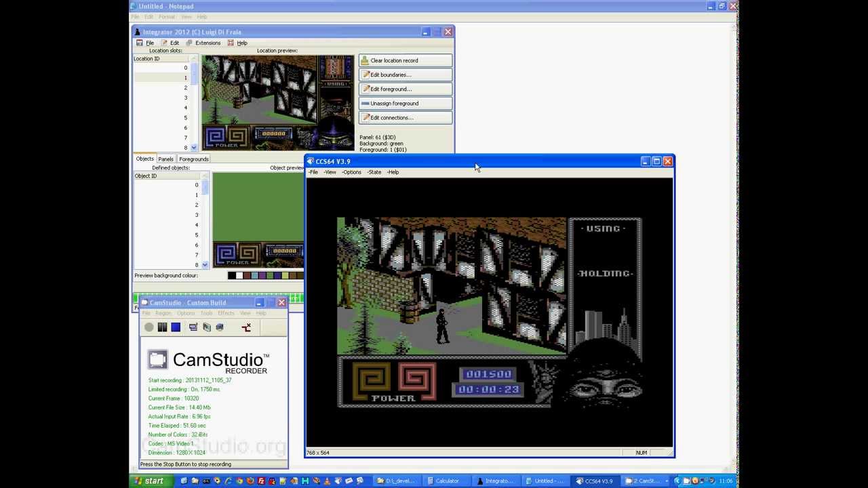Viewport: 868px width, 488px height.
Task: Click the CamStudio Record button
Action: pyautogui.click(x=149, y=327)
